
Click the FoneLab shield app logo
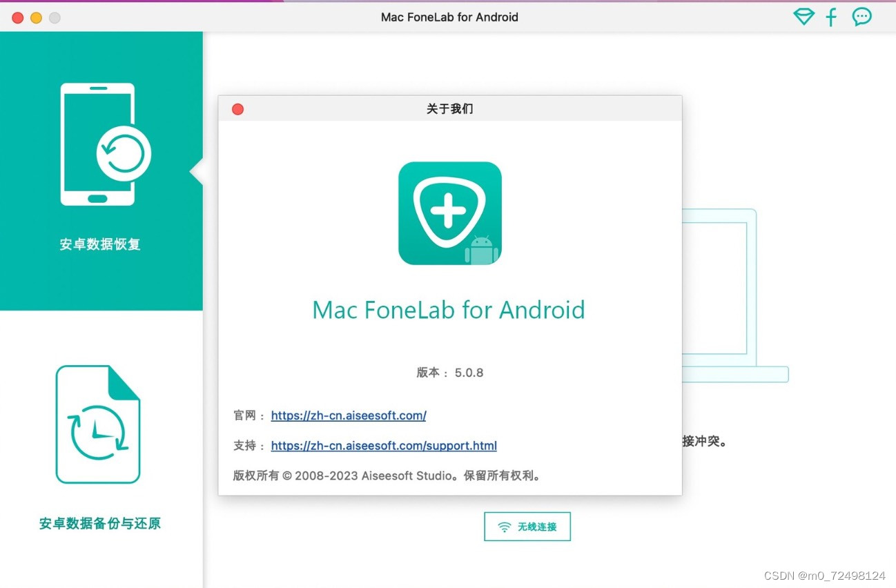click(x=450, y=213)
